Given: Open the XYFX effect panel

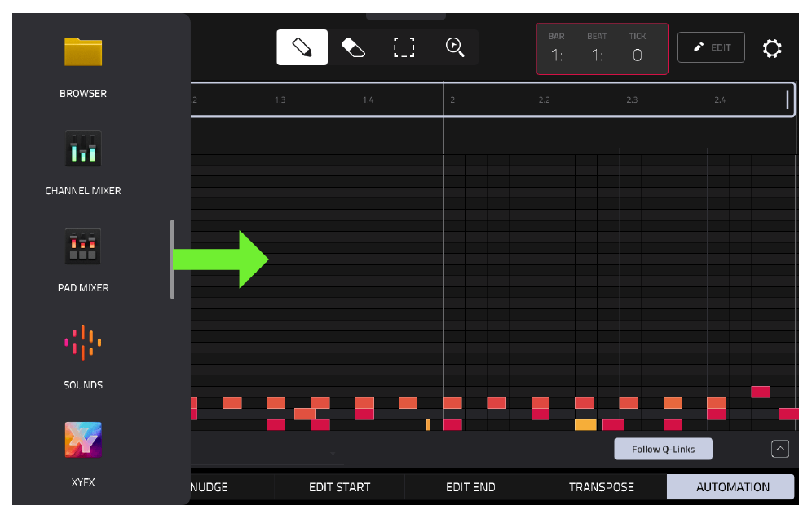Looking at the screenshot, I should pyautogui.click(x=83, y=440).
